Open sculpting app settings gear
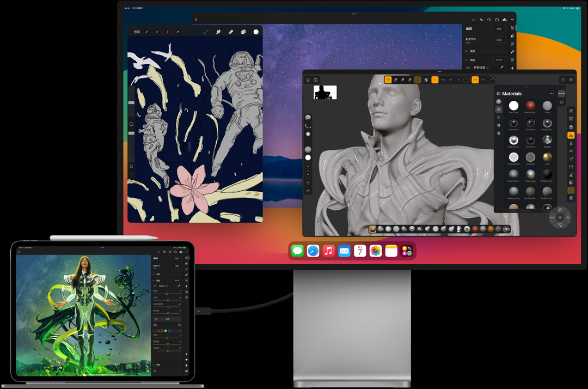Screen dimensions: 588x389 [x=571, y=80]
